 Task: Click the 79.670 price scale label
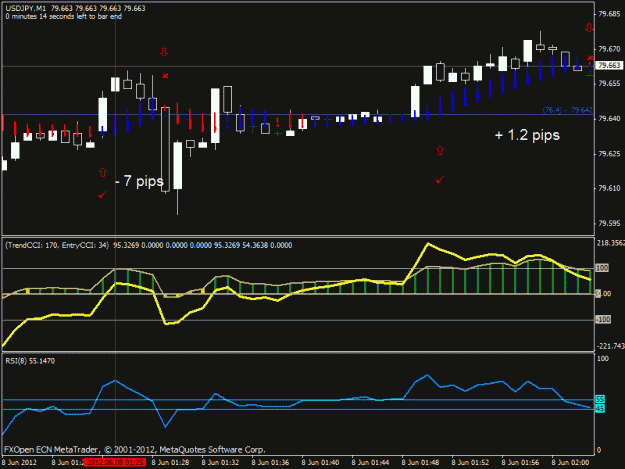[x=609, y=49]
